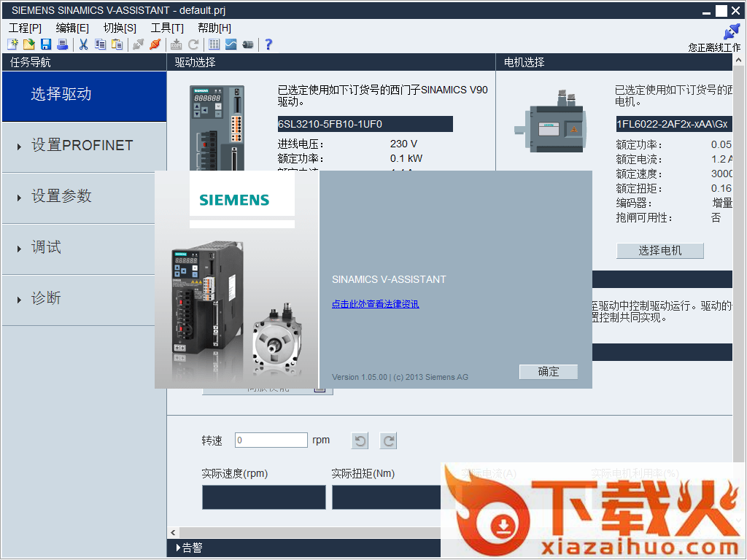This screenshot has width=747, height=560.
Task: Open the parameter list table icon
Action: (214, 44)
